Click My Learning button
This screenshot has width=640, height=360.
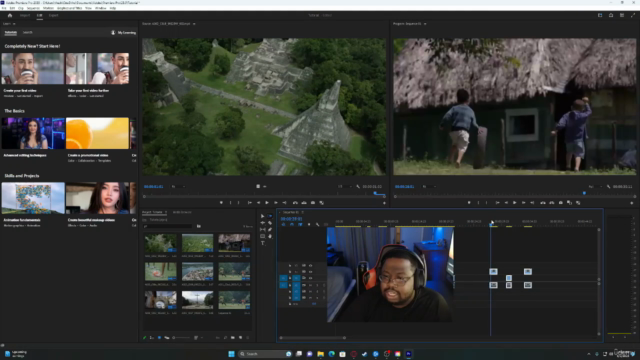(x=124, y=33)
